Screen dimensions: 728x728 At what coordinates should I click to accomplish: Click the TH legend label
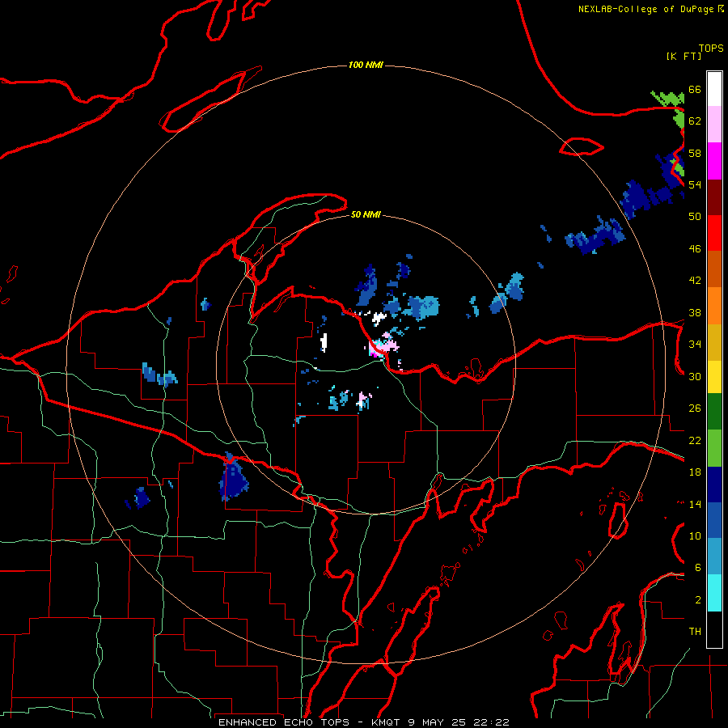[695, 631]
